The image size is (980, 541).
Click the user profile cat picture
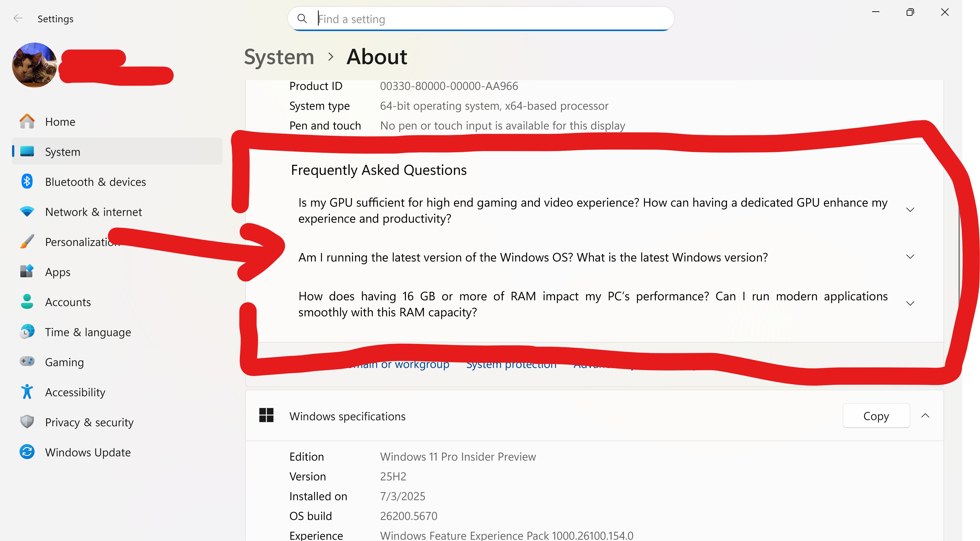pyautogui.click(x=35, y=65)
